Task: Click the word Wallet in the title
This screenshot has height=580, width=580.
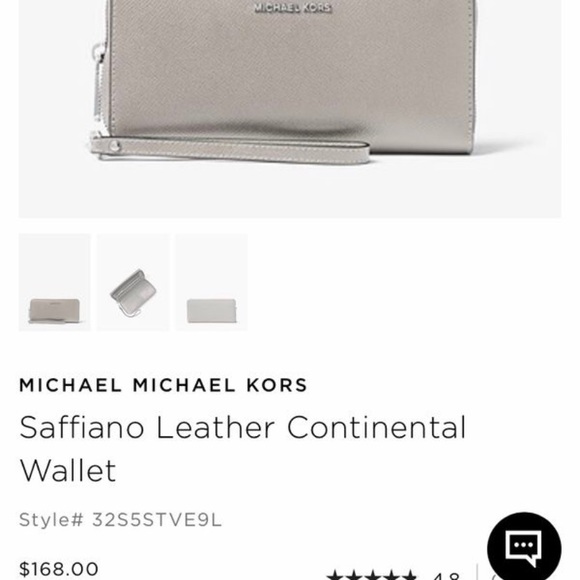Action: point(68,471)
